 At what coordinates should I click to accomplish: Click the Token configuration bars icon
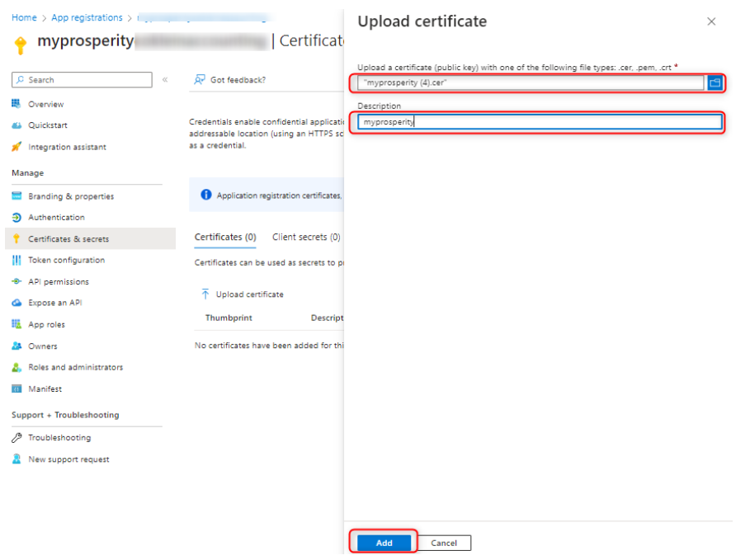coord(17,260)
